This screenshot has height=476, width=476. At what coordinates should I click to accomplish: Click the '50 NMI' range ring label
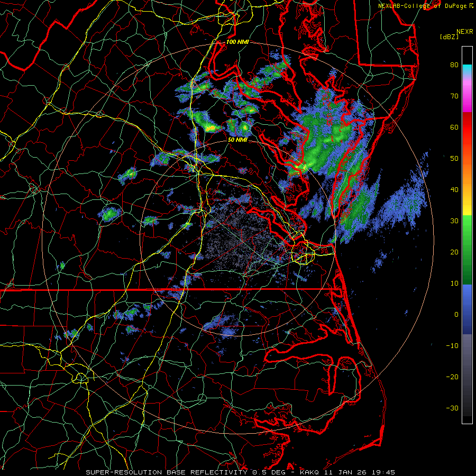coord(237,140)
